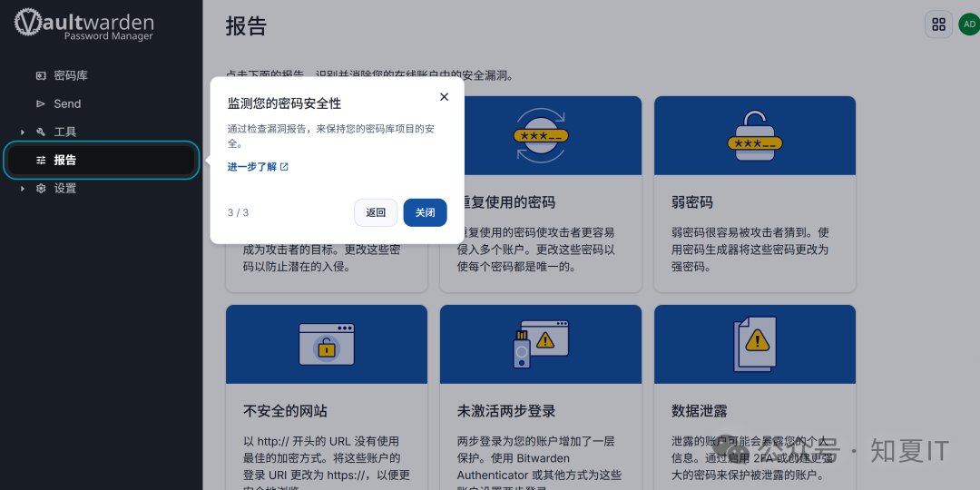Select the 报告 reports menu item
The width and height of the screenshot is (980, 490).
point(102,160)
